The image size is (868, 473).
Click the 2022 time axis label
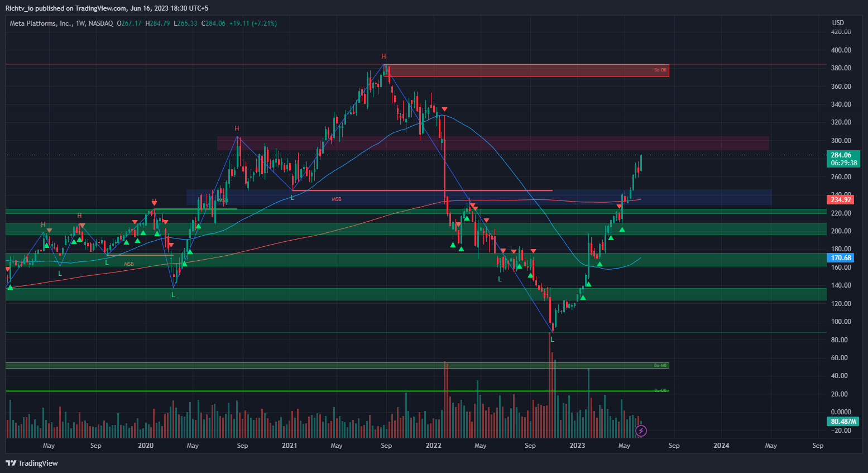434,446
